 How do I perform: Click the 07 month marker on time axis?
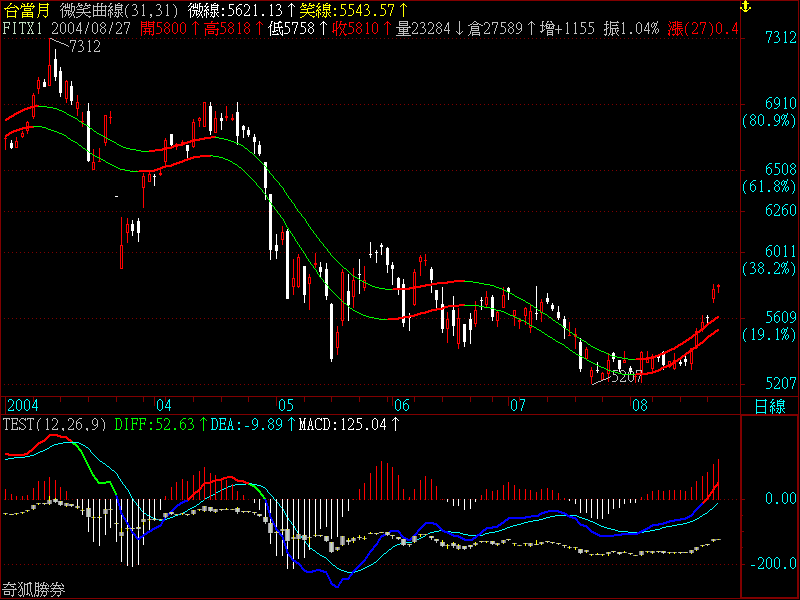point(518,406)
